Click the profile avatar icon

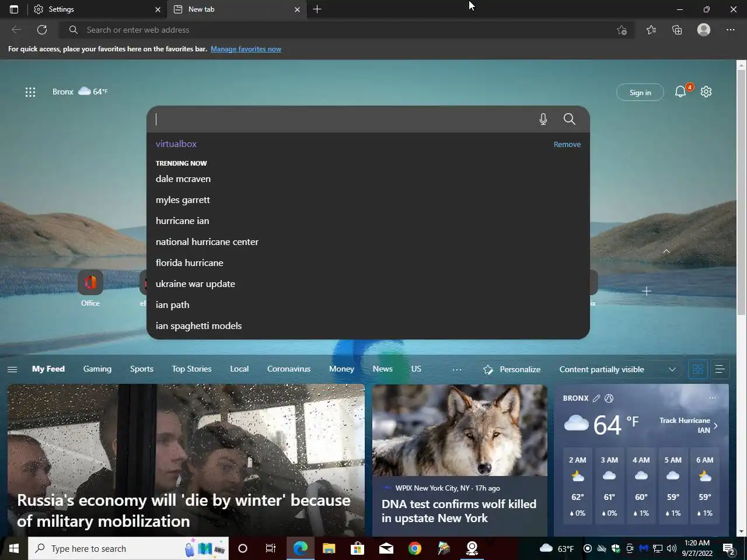704,30
